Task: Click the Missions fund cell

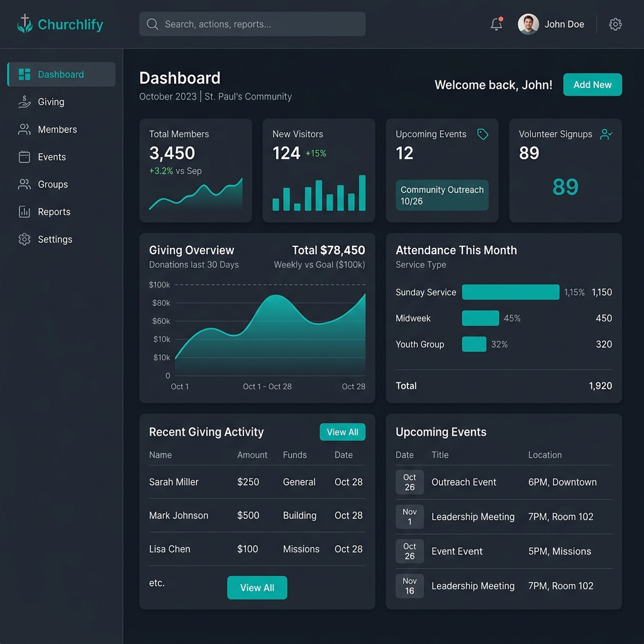Action: [x=301, y=549]
